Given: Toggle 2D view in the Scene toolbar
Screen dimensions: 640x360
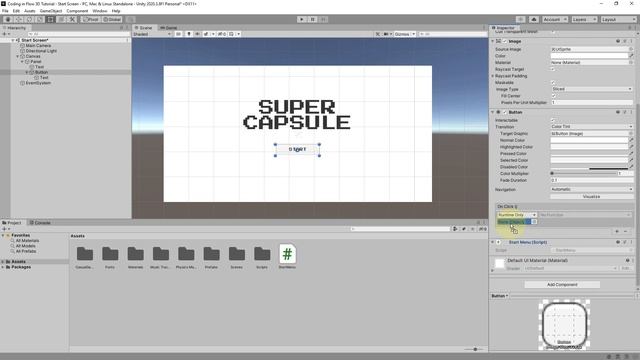Looking at the screenshot, I should coord(178,34).
